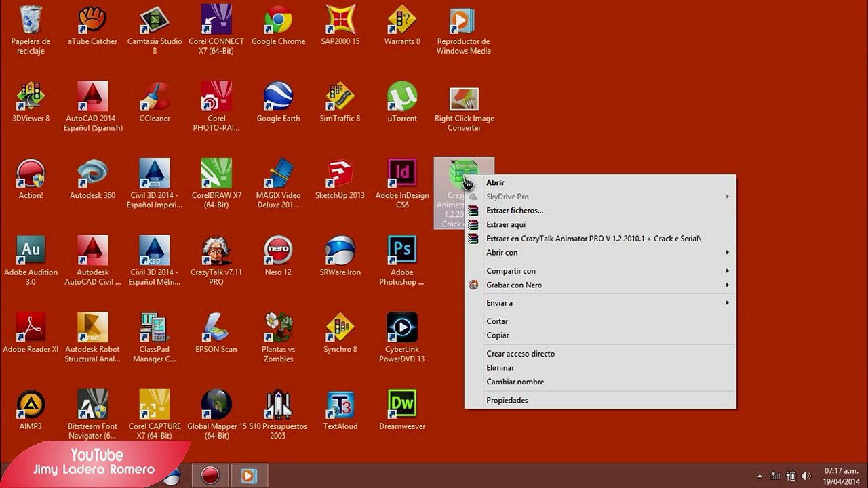
Task: Open the Papelera de reciclaje icon
Action: pos(31,30)
